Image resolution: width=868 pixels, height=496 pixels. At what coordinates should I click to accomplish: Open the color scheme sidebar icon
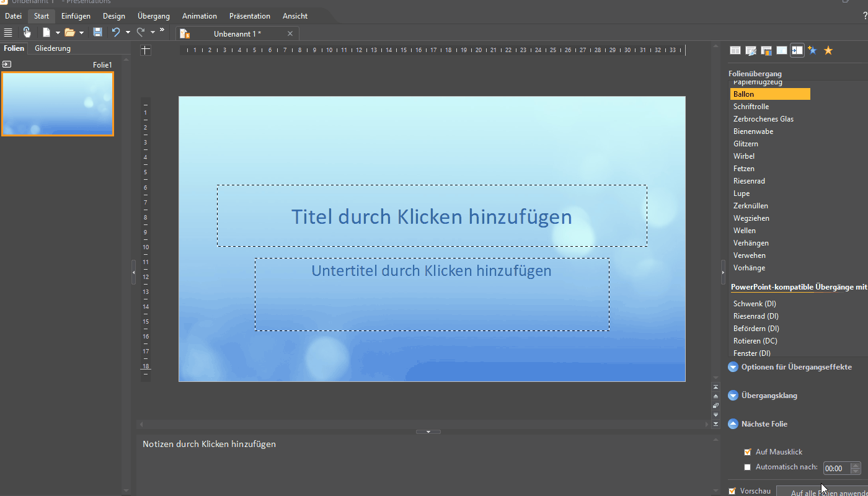[766, 51]
